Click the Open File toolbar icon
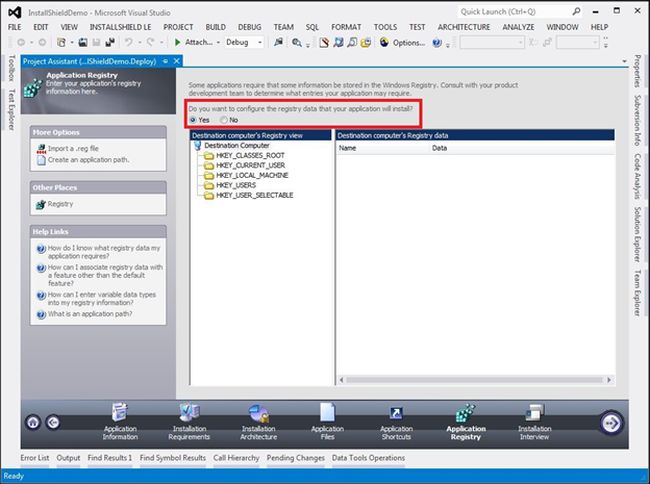 click(x=83, y=42)
